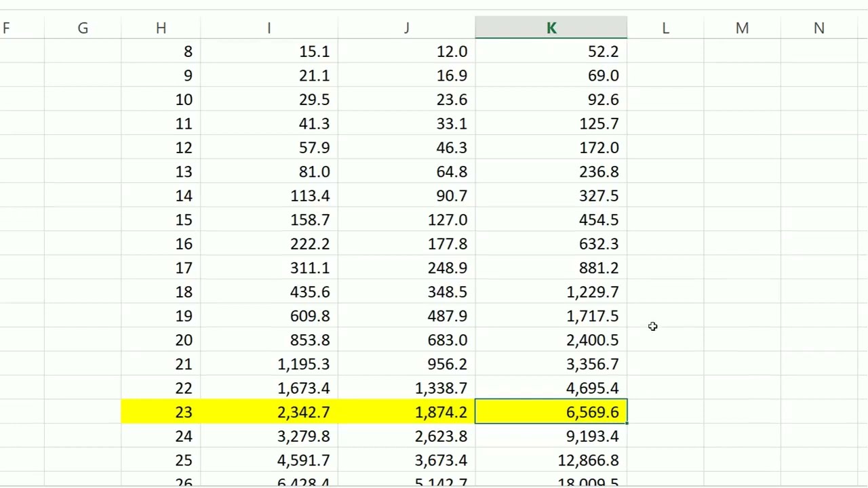This screenshot has width=868, height=488.
Task: Click cell showing 9,193.4
Action: coord(551,436)
